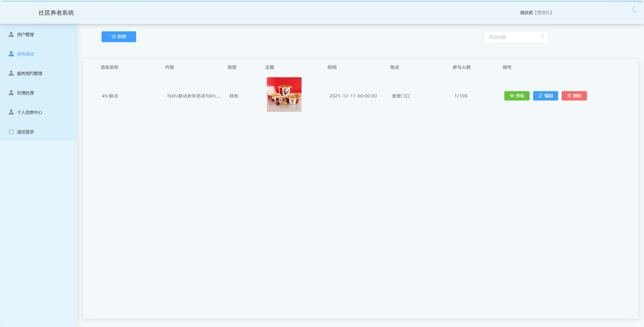Click the eye icon in the 查看 button
Viewport: 644px width, 327px height.
[x=512, y=96]
